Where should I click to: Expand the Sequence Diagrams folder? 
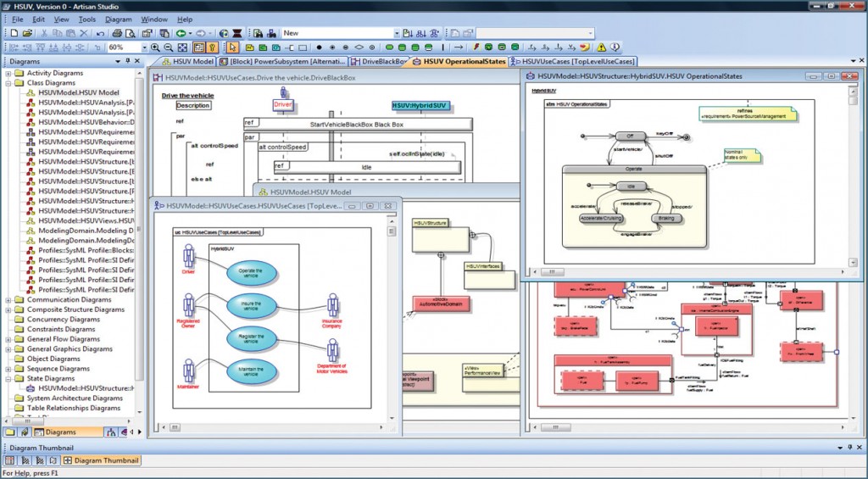click(8, 369)
